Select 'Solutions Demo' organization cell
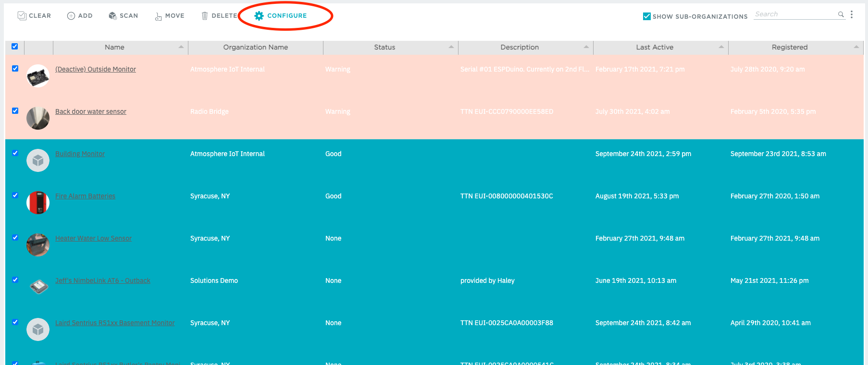 coord(214,280)
